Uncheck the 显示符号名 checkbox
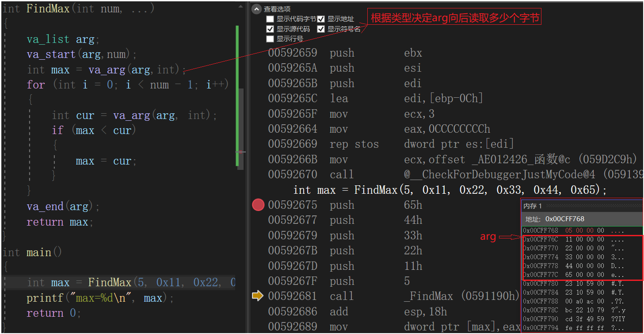The image size is (644, 334). point(321,29)
